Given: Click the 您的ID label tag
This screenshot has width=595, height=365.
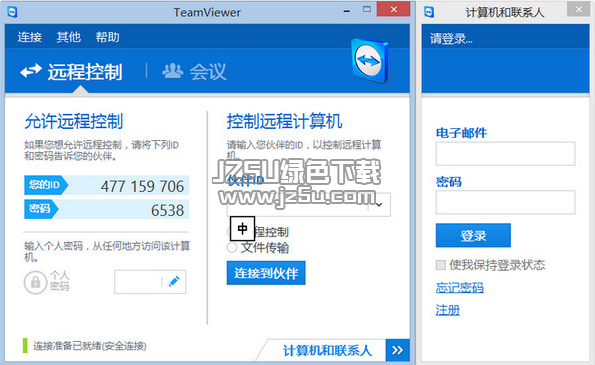Looking at the screenshot, I should tap(46, 185).
